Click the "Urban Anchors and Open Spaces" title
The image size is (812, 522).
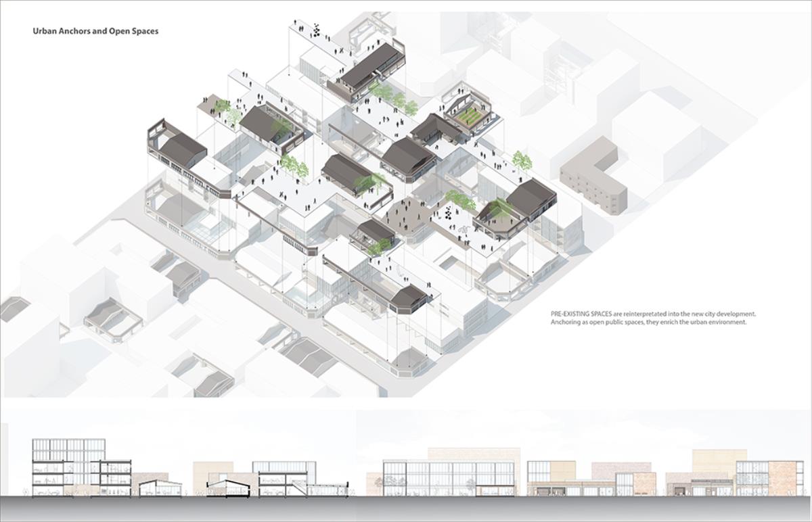tap(95, 31)
